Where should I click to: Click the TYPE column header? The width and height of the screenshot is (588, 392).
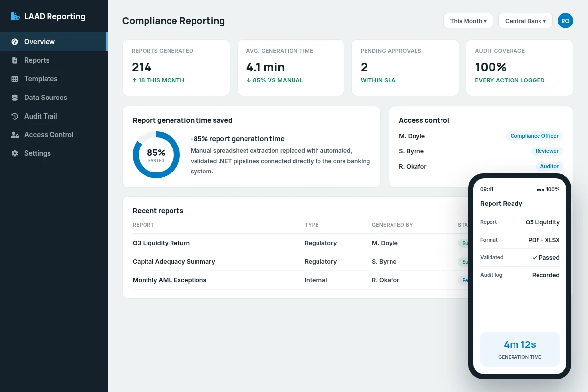(312, 225)
